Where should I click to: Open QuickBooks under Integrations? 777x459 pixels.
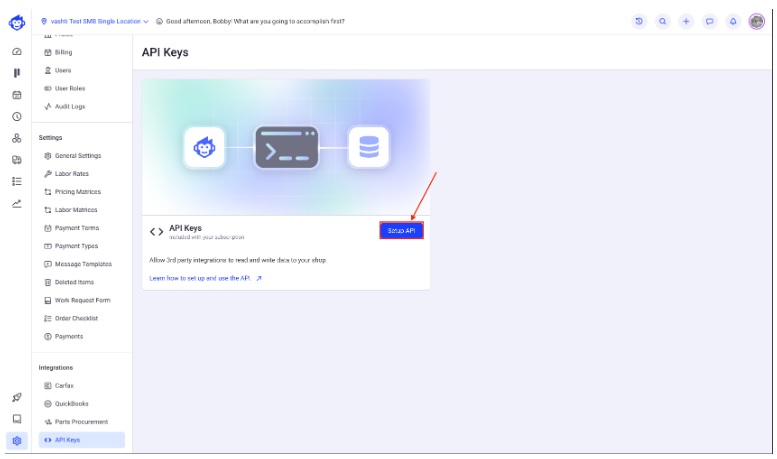(x=71, y=404)
